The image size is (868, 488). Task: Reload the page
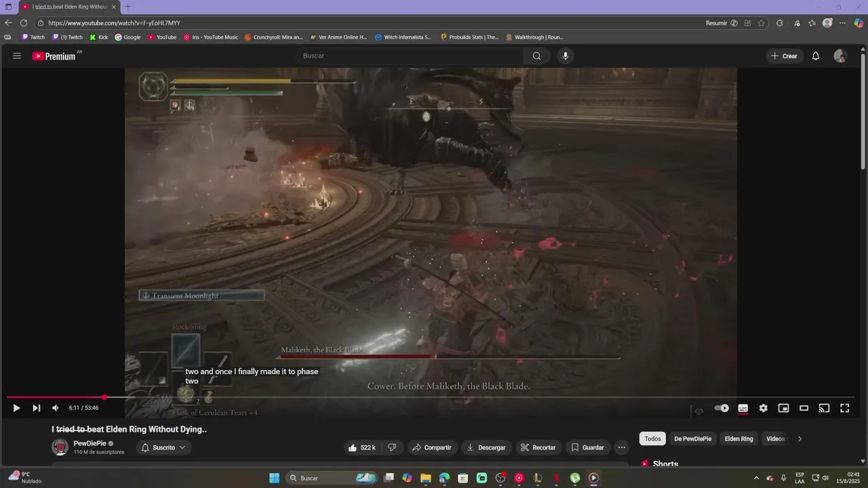point(24,23)
